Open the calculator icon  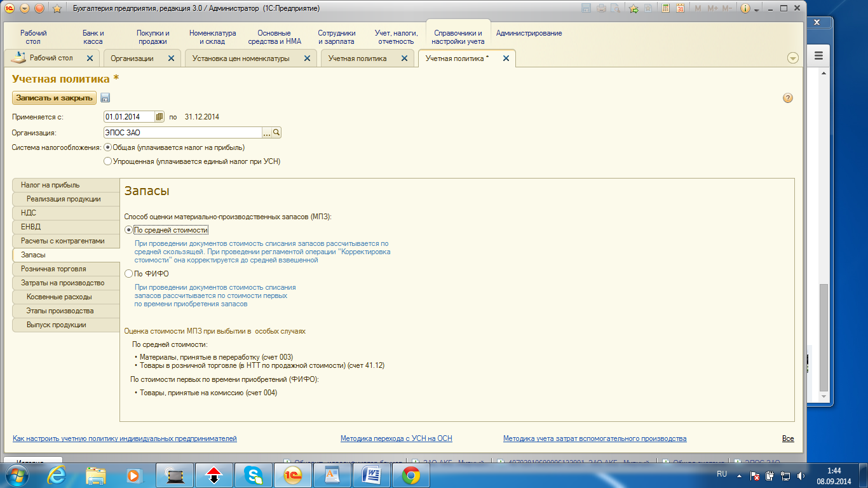(x=665, y=8)
